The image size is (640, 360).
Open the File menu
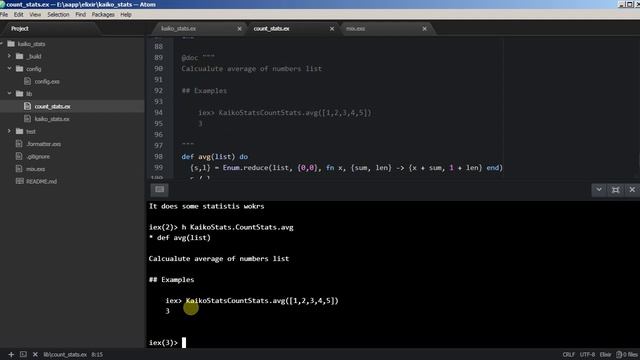[x=4, y=14]
